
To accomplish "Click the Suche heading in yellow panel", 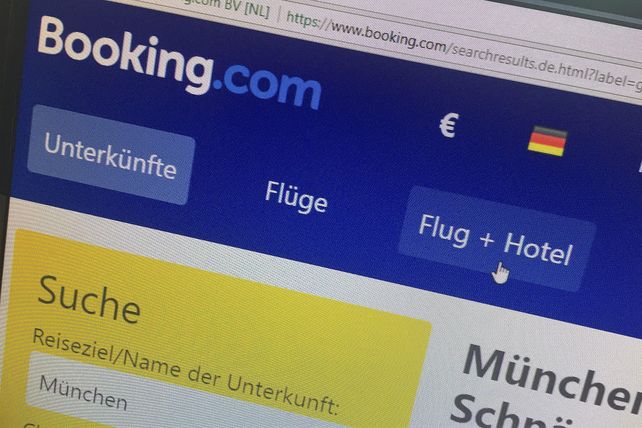I will [x=89, y=299].
